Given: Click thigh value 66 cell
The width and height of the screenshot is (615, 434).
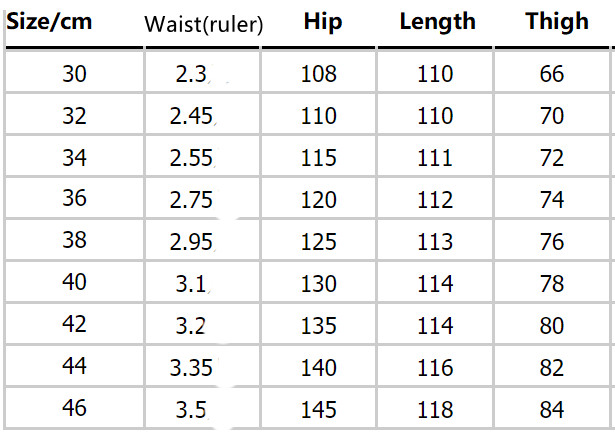Looking at the screenshot, I should click(x=552, y=74).
